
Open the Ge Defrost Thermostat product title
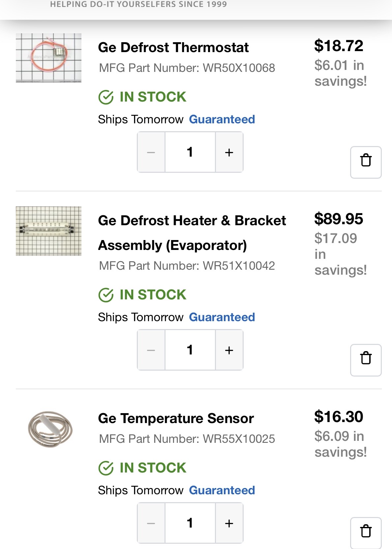point(173,47)
